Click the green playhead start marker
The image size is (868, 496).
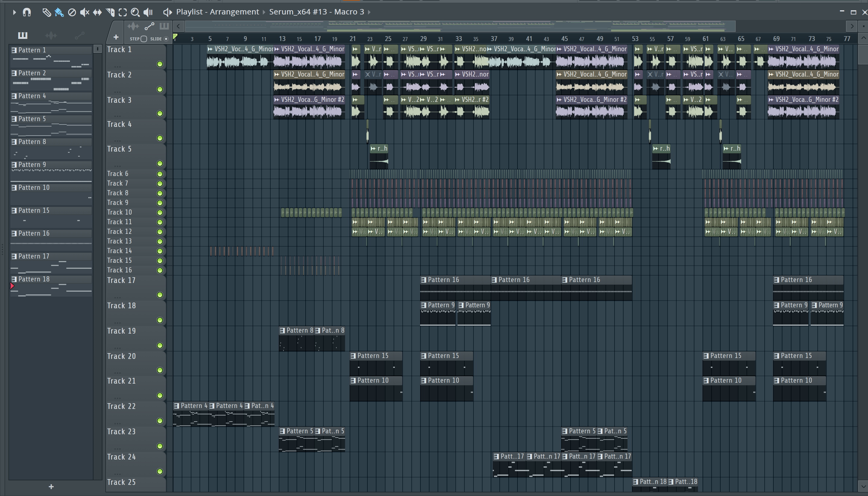tap(175, 37)
